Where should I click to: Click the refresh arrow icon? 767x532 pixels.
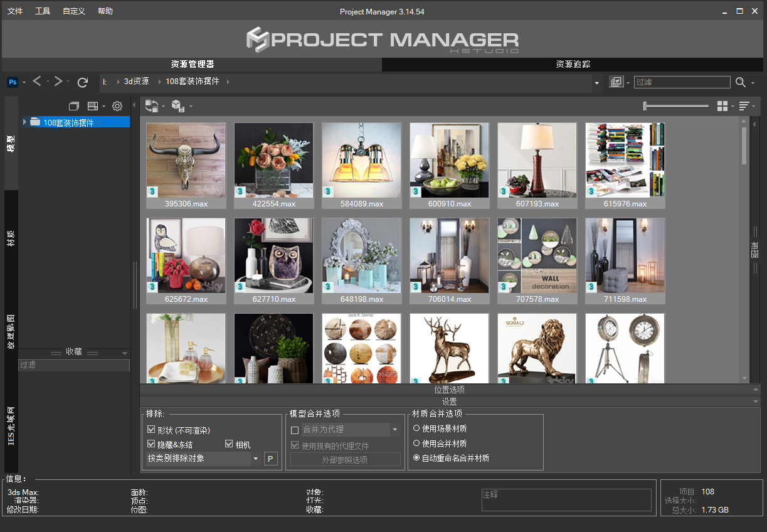(x=82, y=82)
